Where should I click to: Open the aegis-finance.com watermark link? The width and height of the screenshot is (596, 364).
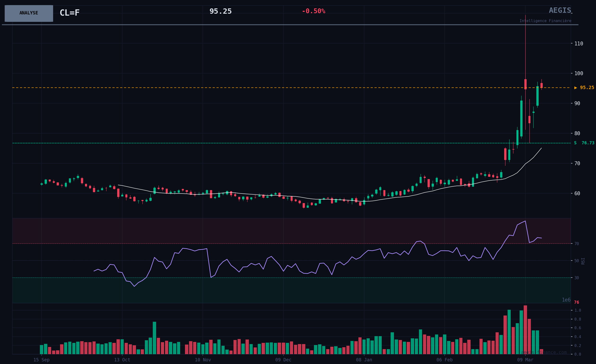point(544,352)
